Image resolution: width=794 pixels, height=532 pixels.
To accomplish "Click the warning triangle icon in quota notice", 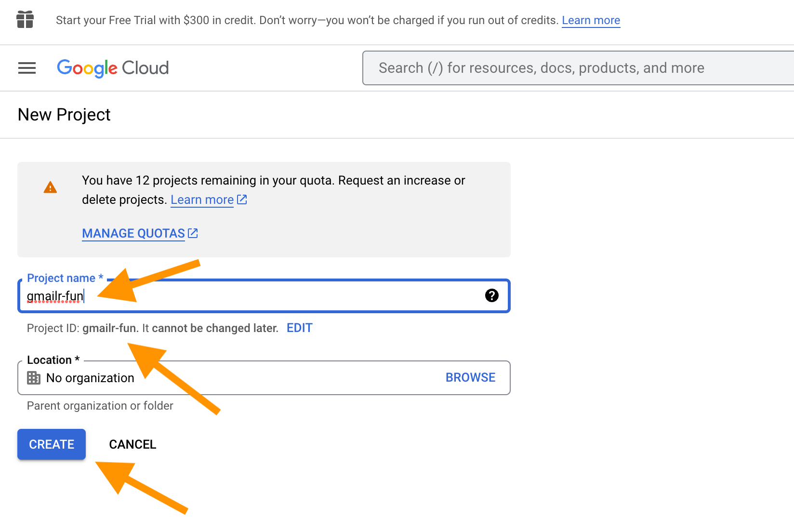I will point(50,187).
